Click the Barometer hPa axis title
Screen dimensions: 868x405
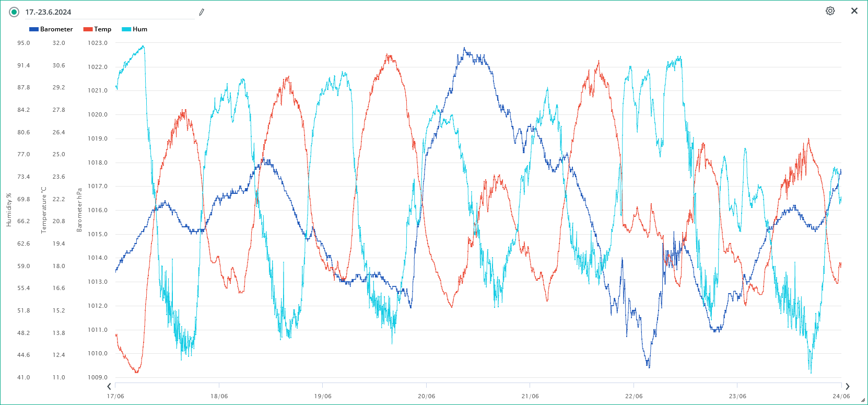point(79,210)
